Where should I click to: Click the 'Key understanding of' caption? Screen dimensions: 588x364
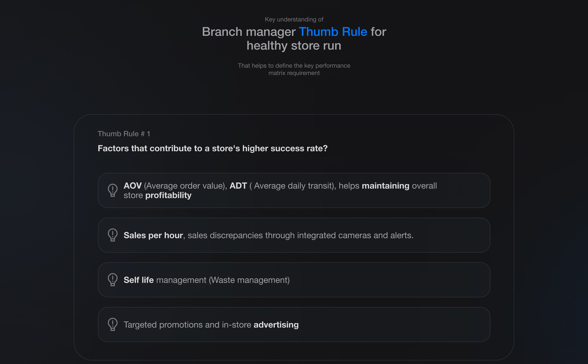[294, 19]
